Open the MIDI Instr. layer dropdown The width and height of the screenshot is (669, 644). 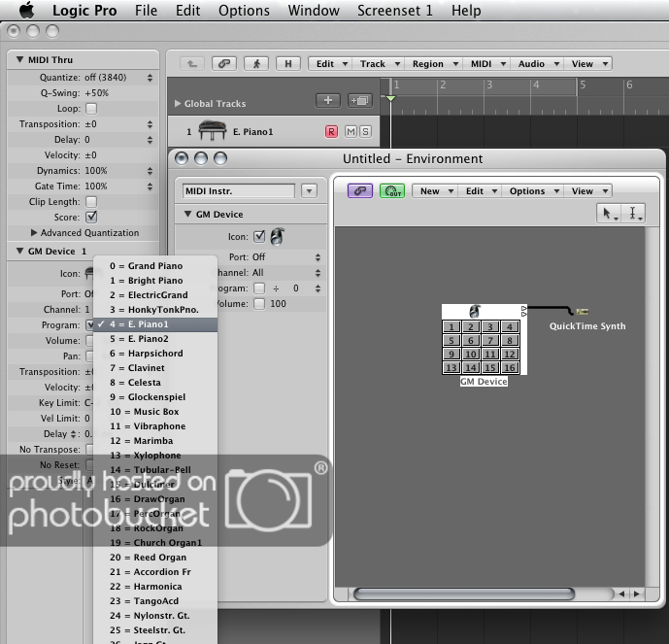pyautogui.click(x=309, y=191)
